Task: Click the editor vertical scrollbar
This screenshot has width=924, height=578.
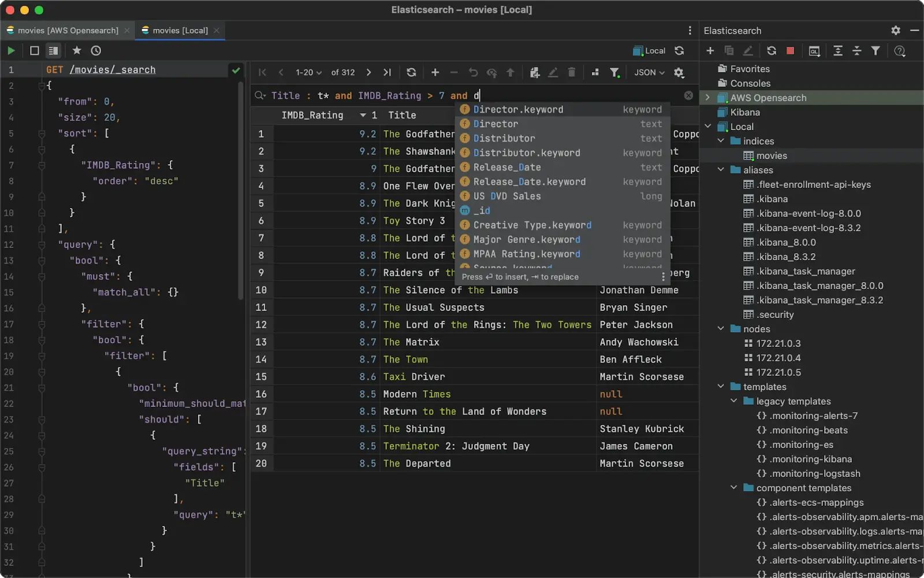Action: [x=241, y=191]
